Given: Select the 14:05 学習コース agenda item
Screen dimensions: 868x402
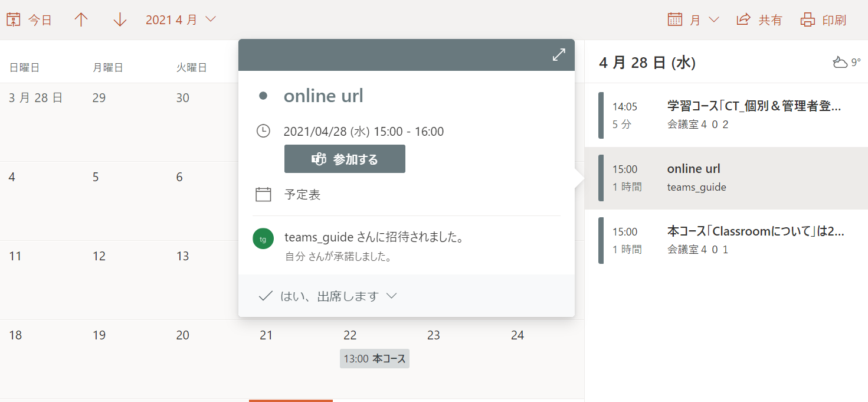Looking at the screenshot, I should 726,115.
